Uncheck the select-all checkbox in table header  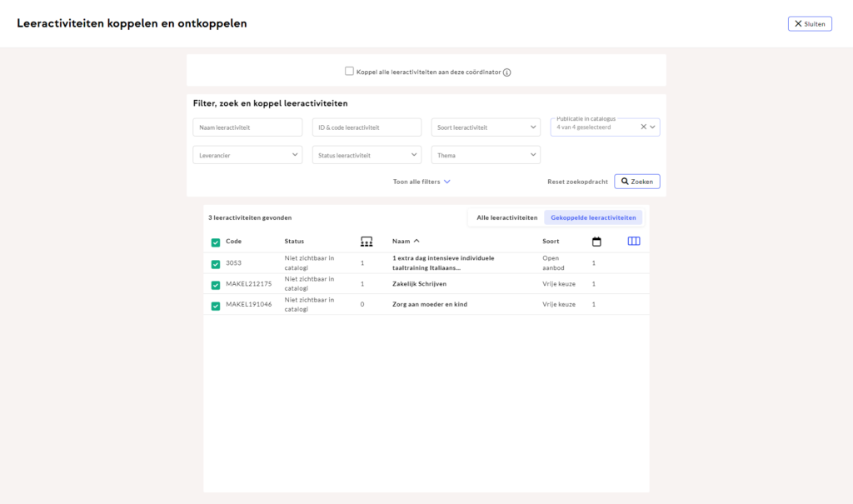[x=216, y=242]
